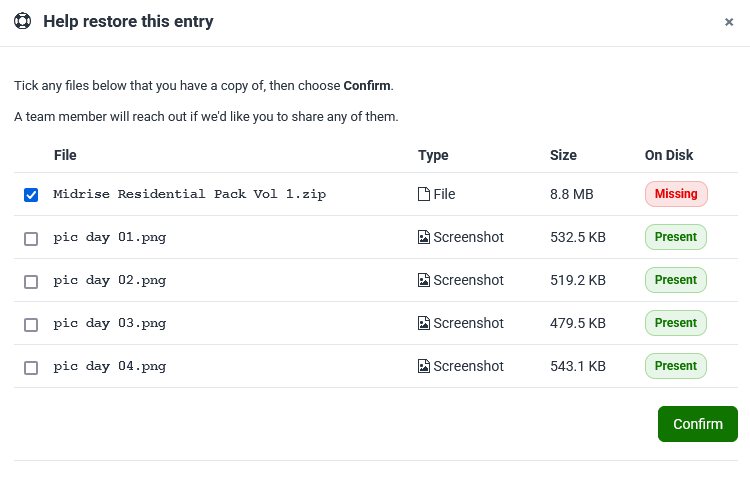Image resolution: width=750 pixels, height=480 pixels.
Task: Tick the checkbox for pic day 01.png
Action: click(x=31, y=239)
